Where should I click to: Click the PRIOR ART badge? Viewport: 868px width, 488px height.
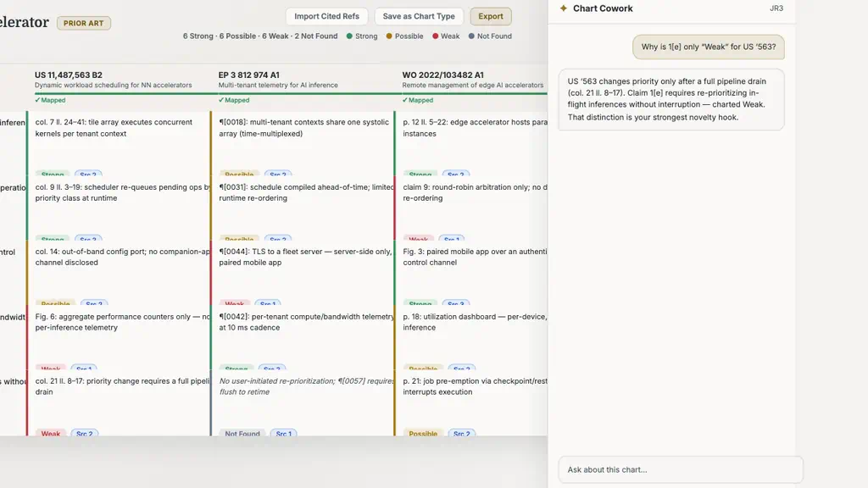[x=84, y=23]
